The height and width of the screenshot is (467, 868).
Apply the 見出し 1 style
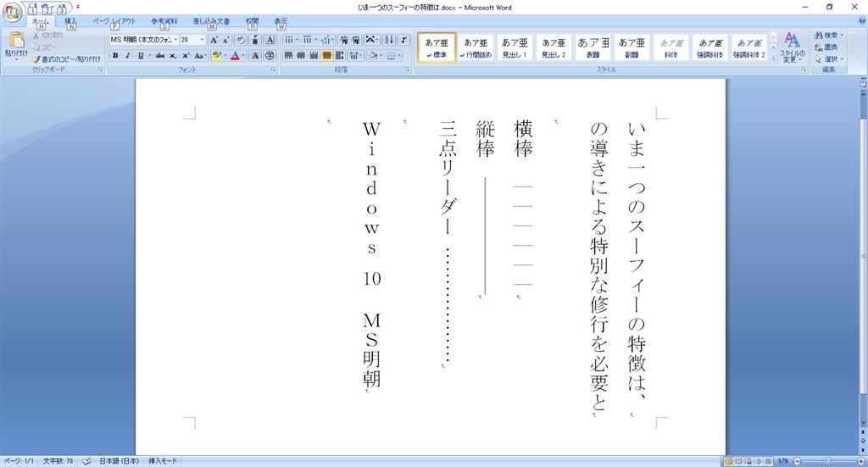tap(515, 47)
